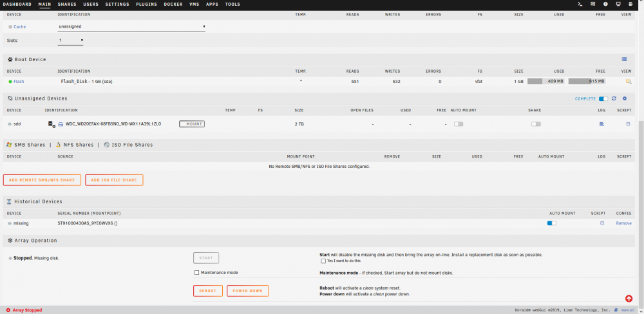Click the Cache device square indicator
Image resolution: width=644 pixels, height=314 pixels.
pyautogui.click(x=10, y=26)
